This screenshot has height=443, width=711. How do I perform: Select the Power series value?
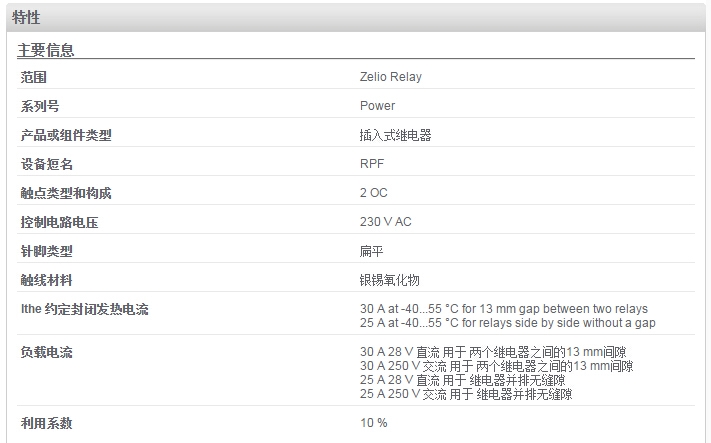(x=377, y=106)
